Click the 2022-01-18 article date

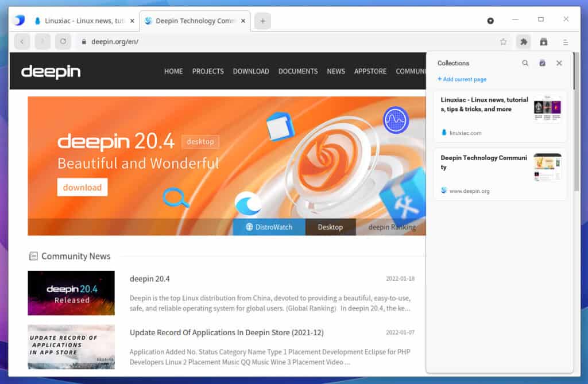(400, 278)
